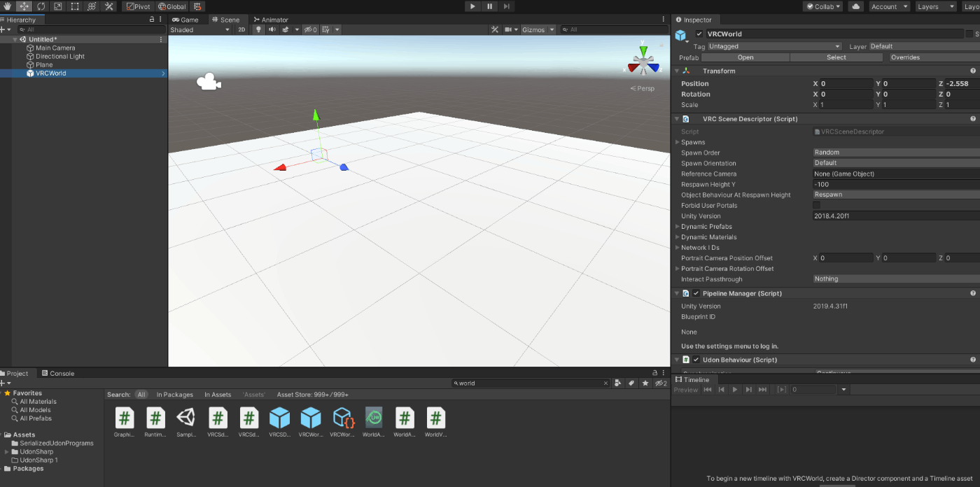Click the Hierarchy search field
Screen dimensions: 980x487
pos(91,29)
